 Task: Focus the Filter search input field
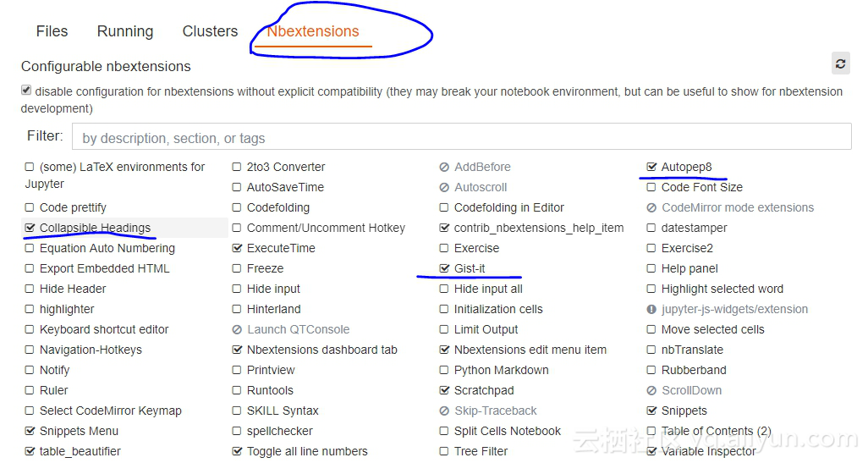(461, 137)
